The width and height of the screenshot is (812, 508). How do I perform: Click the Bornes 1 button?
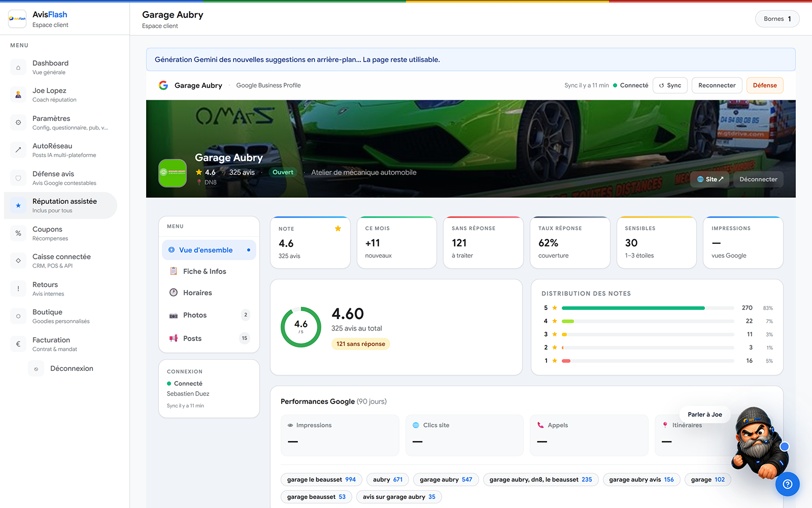coord(777,19)
